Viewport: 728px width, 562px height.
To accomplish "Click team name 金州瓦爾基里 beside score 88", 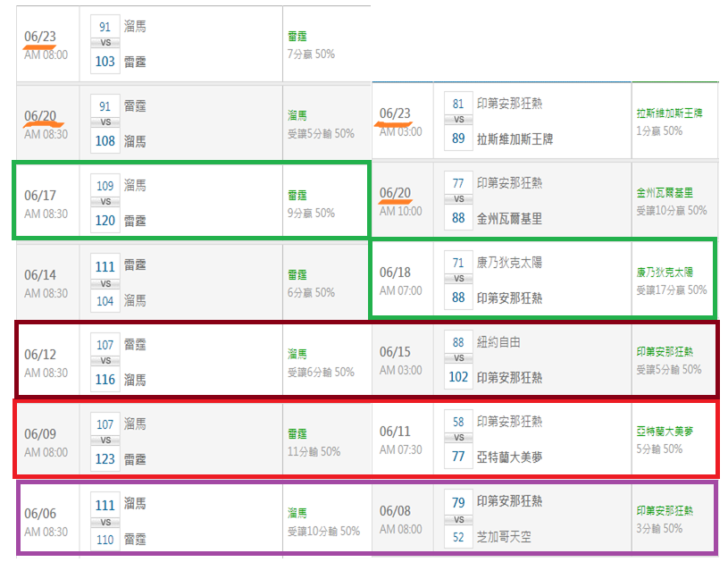I will click(x=509, y=218).
